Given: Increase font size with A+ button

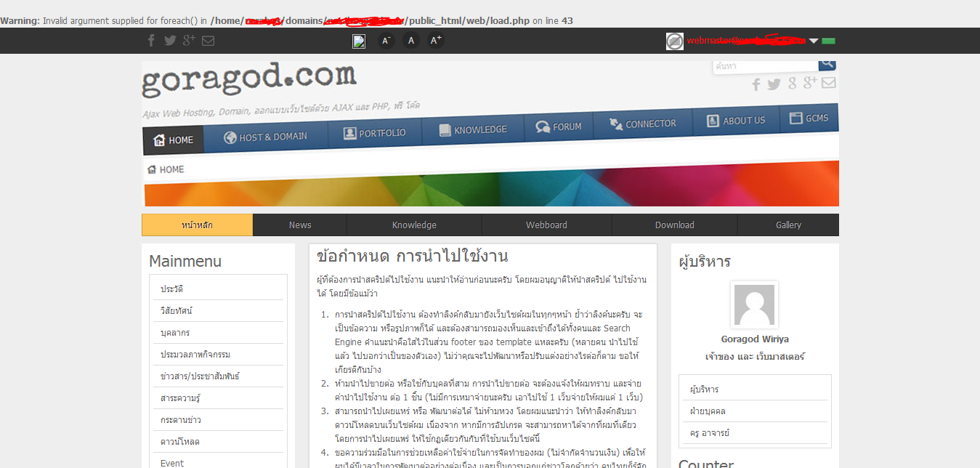Looking at the screenshot, I should point(436,41).
